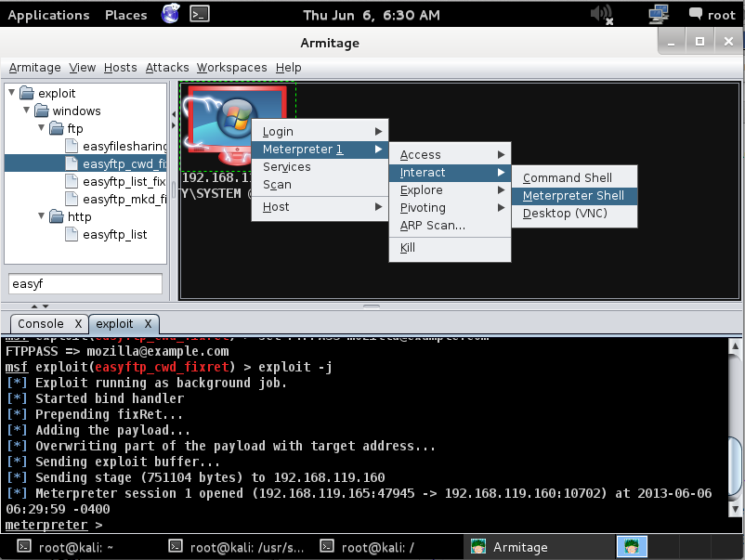Open the Attacks menu

point(167,68)
